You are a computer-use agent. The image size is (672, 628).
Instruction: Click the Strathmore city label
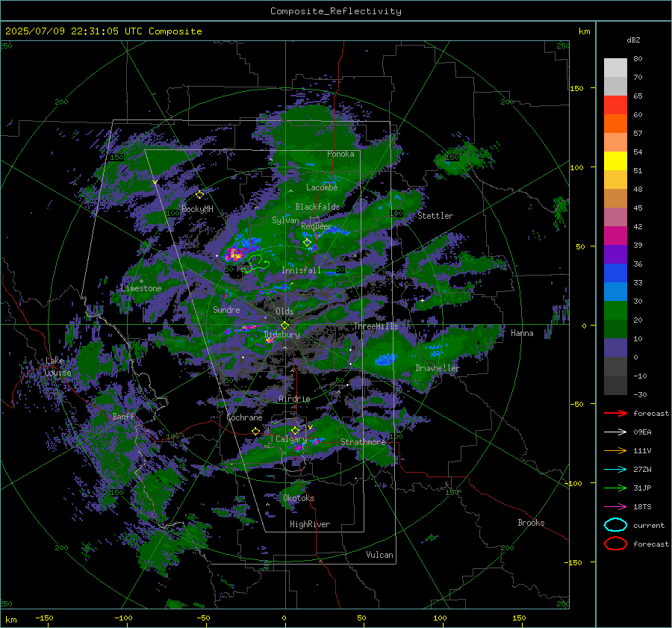coord(364,442)
